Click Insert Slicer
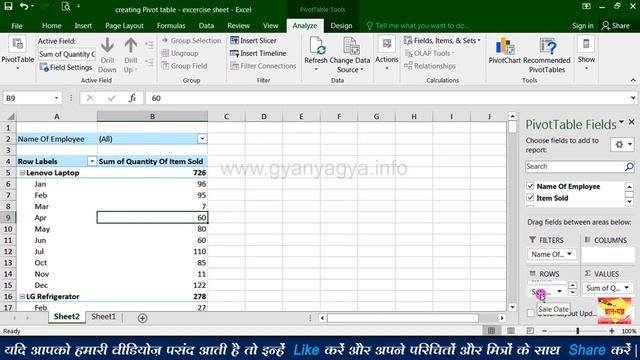This screenshot has height=360, width=640. click(x=253, y=40)
